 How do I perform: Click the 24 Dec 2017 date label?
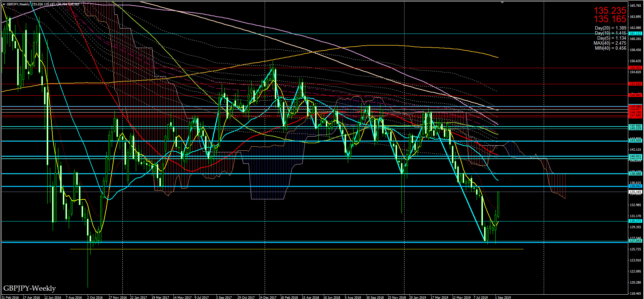[268, 297]
